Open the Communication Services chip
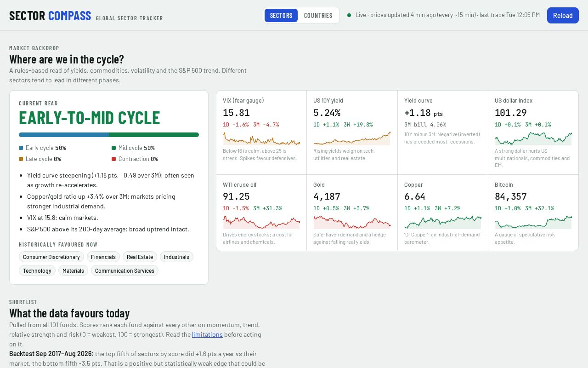This screenshot has width=588, height=368. pos(124,270)
